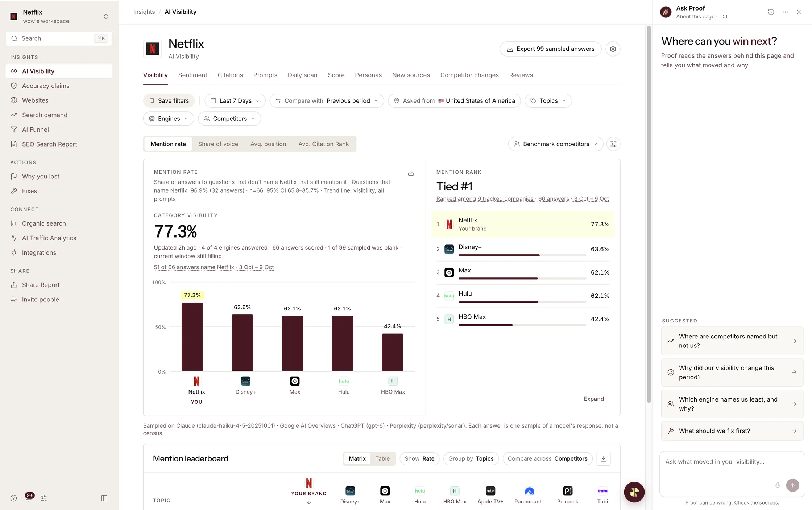Open the help icon in sidebar footer
812x510 pixels.
click(x=14, y=498)
